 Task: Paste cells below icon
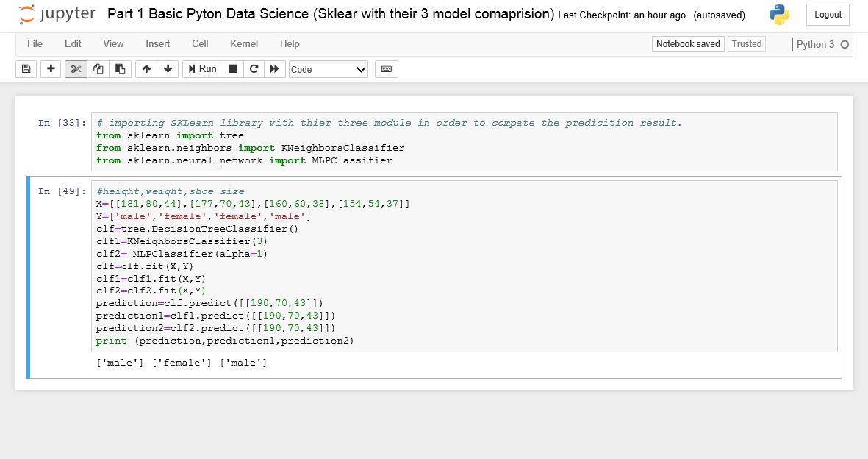[x=121, y=69]
